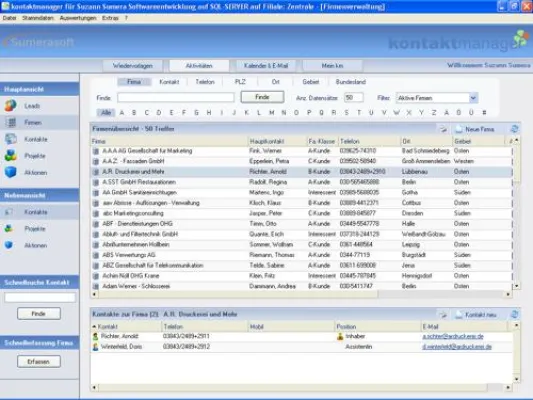Select the Gebiet search mode
The image size is (533, 400).
click(x=311, y=82)
